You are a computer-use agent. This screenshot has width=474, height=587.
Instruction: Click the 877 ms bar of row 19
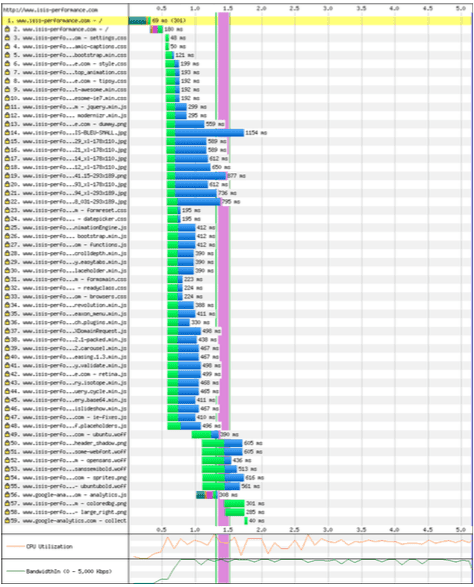[197, 176]
